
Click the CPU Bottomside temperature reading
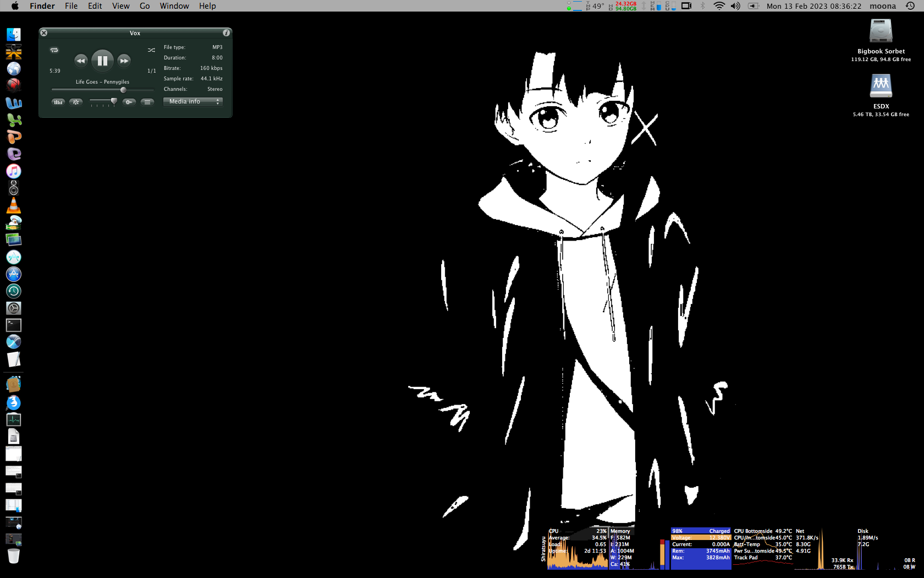point(763,531)
